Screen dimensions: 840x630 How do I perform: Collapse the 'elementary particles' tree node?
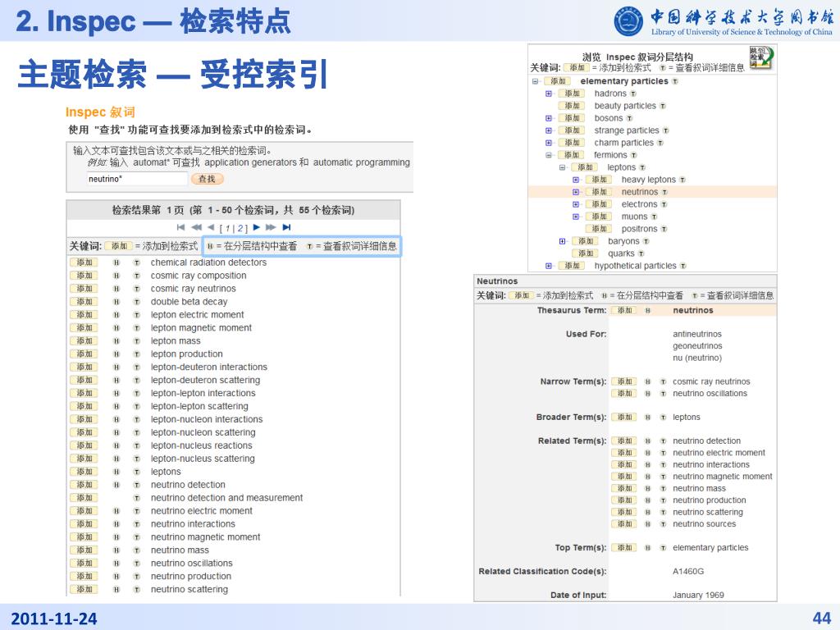point(535,81)
